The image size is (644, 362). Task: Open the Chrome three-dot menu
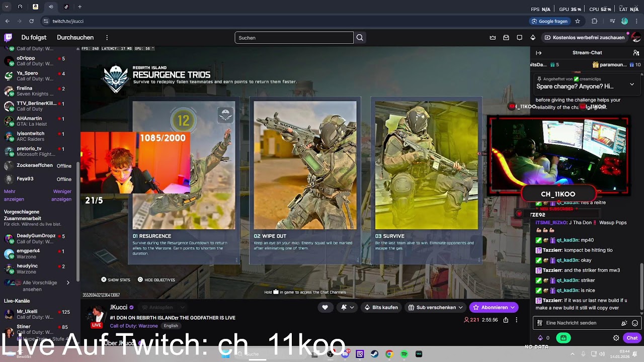636,21
